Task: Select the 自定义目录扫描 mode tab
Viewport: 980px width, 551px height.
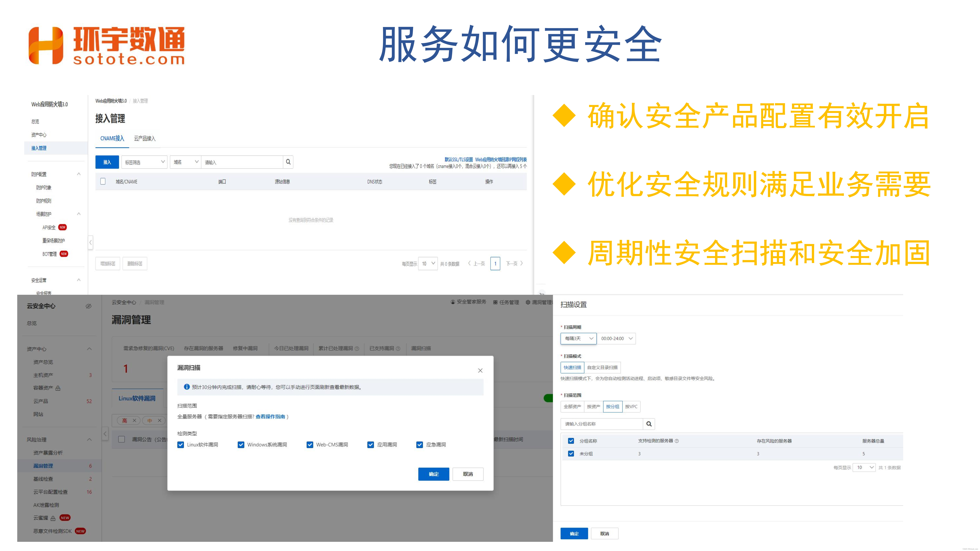Action: 602,367
